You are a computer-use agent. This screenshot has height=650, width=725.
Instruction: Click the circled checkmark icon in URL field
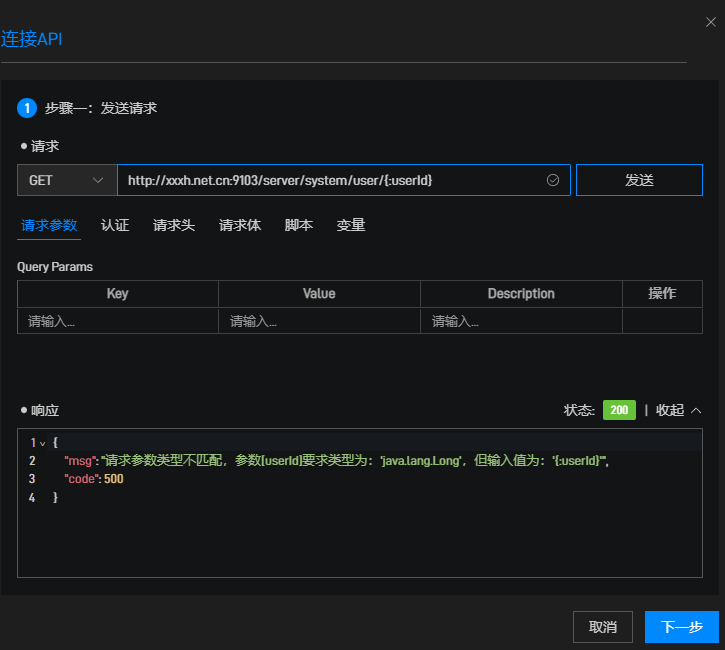pyautogui.click(x=552, y=180)
